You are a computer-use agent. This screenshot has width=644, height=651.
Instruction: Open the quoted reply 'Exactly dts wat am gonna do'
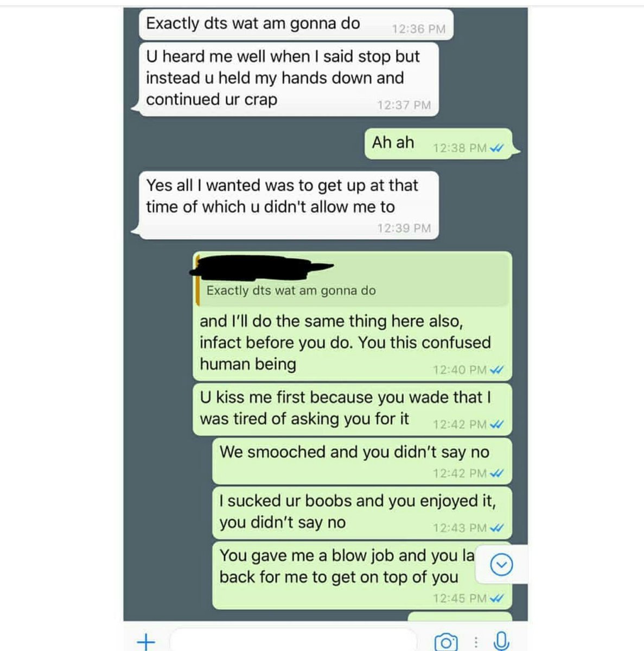click(x=291, y=291)
